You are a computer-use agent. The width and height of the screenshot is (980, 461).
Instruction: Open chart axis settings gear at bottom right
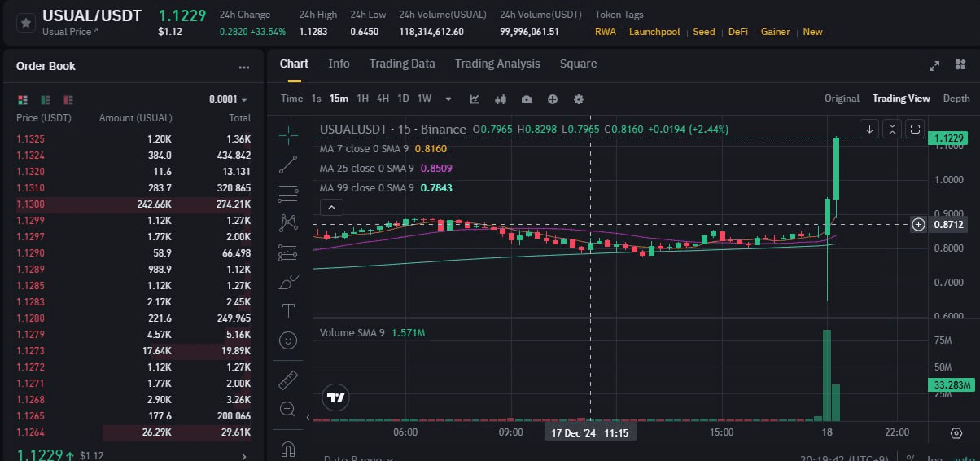point(956,432)
